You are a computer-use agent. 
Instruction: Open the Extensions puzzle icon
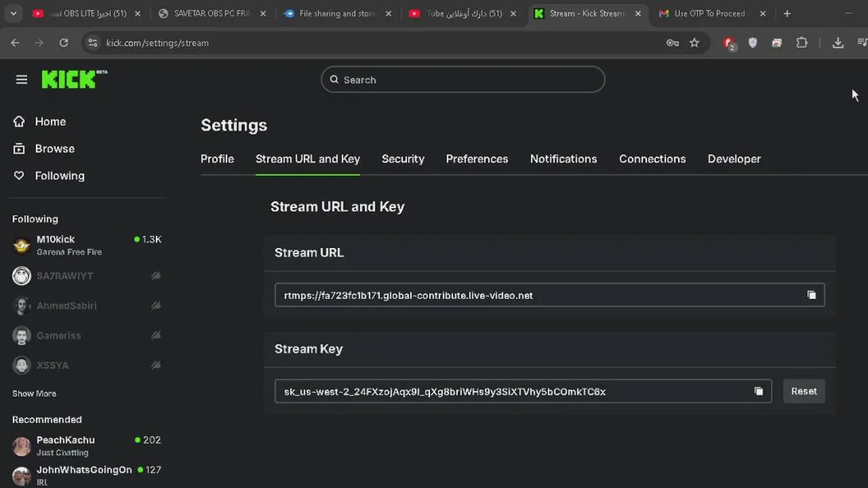pyautogui.click(x=802, y=43)
